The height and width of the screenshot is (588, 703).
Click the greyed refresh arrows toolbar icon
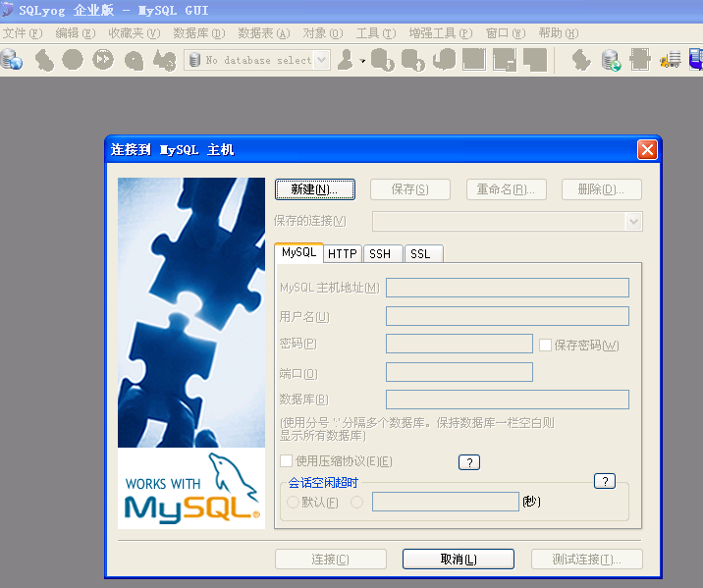[43, 60]
